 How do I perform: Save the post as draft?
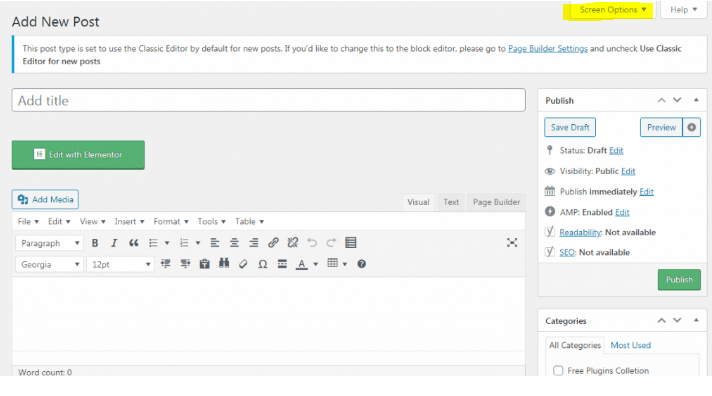coord(570,127)
